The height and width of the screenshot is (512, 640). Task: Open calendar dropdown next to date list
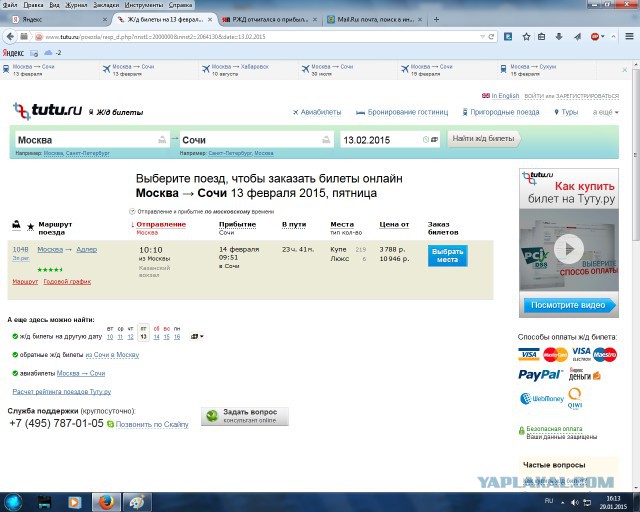click(197, 336)
